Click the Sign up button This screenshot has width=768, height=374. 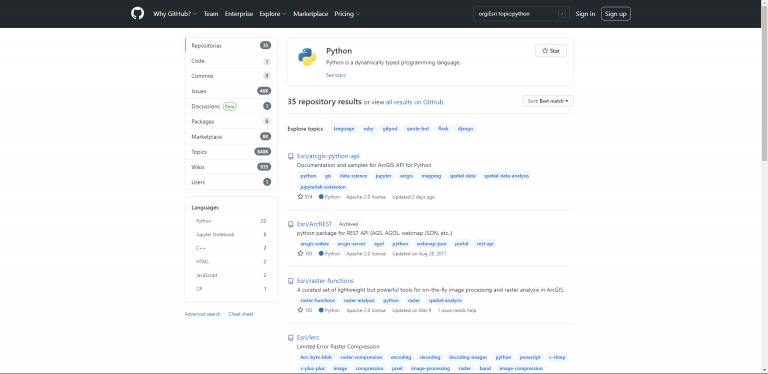[616, 14]
